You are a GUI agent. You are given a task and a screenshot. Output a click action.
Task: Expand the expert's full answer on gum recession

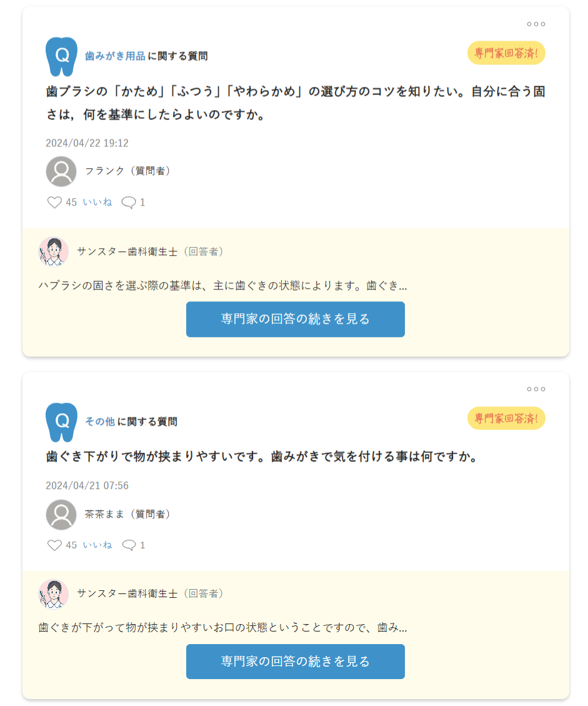click(296, 662)
